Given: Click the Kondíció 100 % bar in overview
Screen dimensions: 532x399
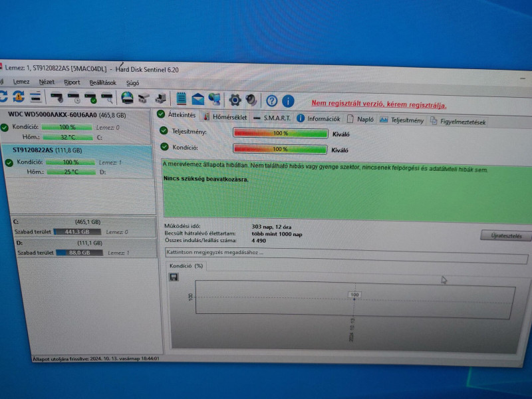Looking at the screenshot, I should 280,149.
